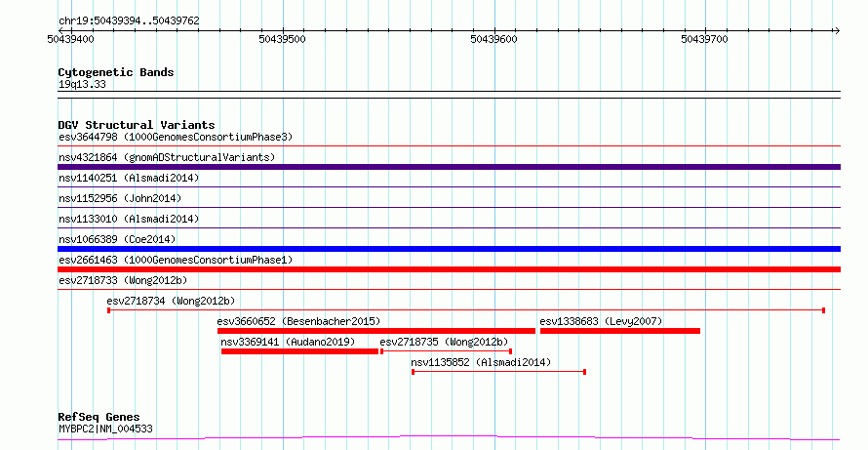Screen dimensions: 868x450
Task: Open the esv2718735 (Wong2012b) label
Action: coord(444,342)
